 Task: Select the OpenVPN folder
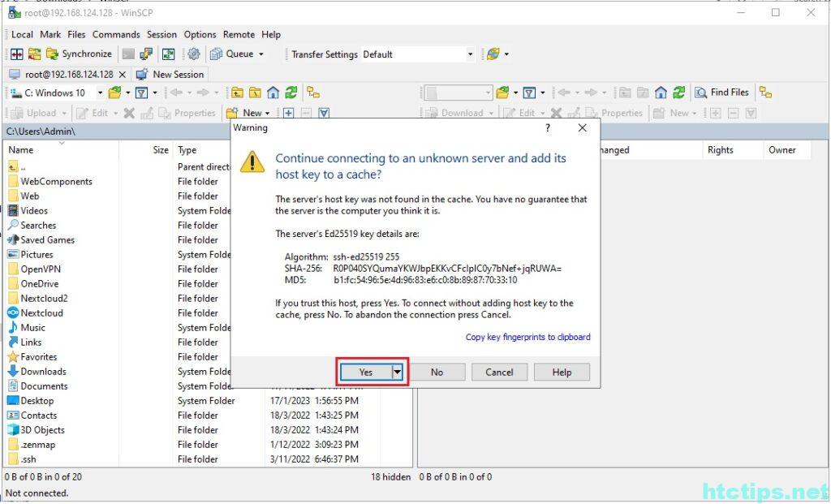[x=41, y=269]
